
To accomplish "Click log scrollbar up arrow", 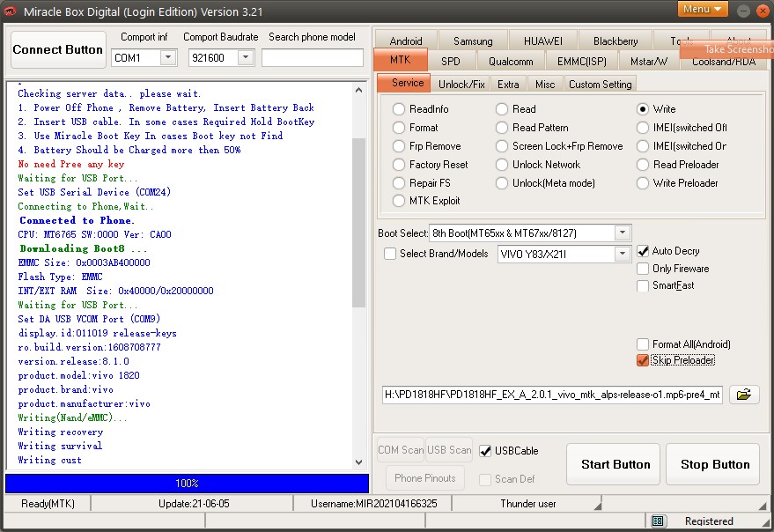I will pos(359,90).
